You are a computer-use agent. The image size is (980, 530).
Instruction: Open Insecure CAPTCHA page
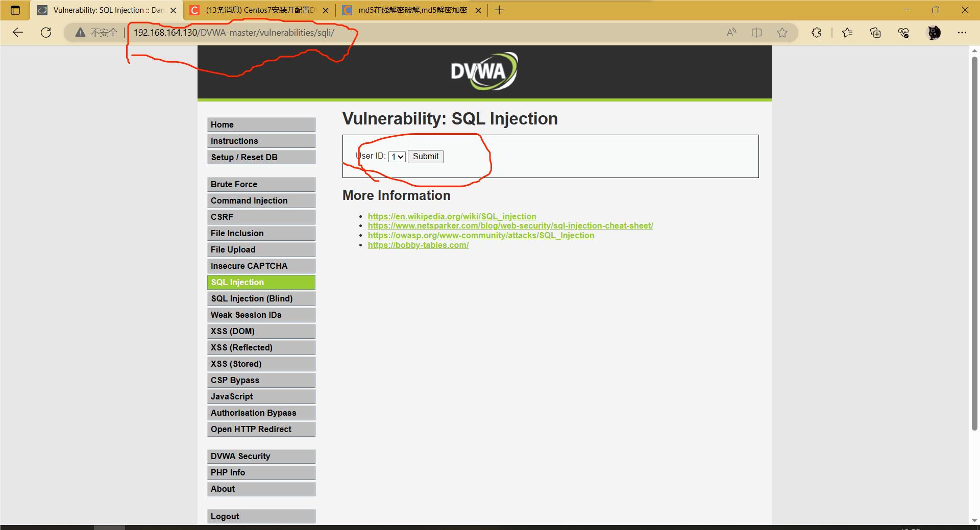click(x=261, y=266)
